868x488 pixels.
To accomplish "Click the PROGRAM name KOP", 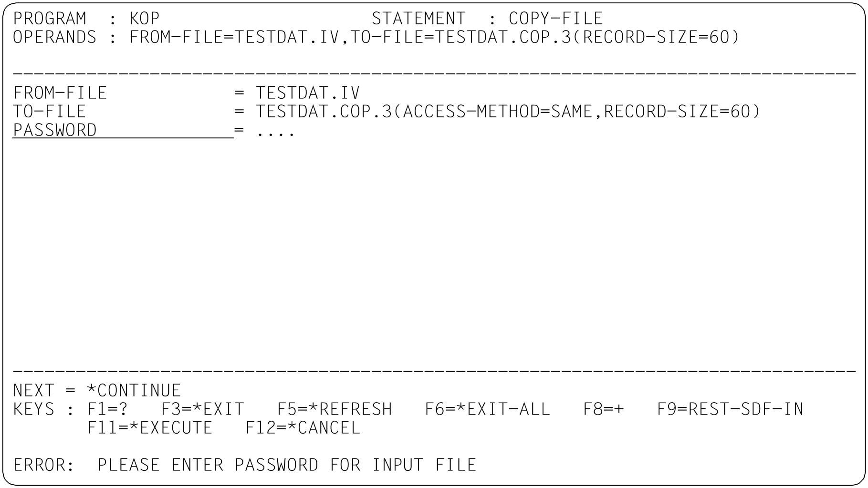I will point(144,19).
